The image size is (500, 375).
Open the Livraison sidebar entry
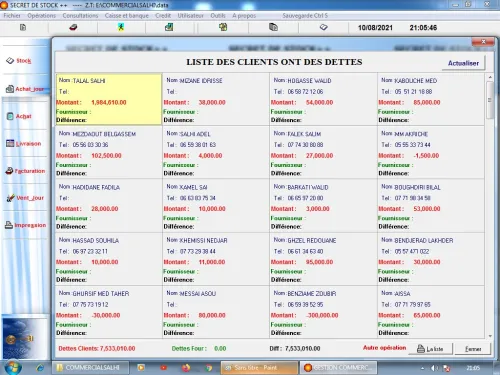coord(23,144)
